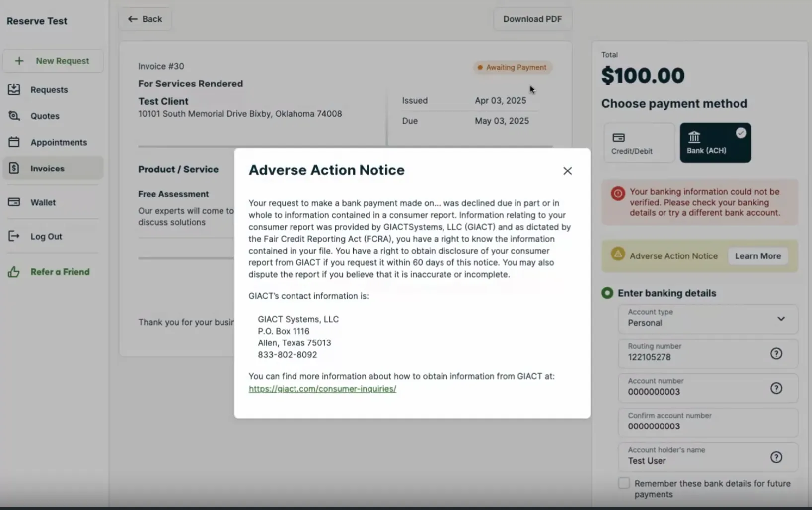Open the giact.com consumer-inquiries link

[x=322, y=389]
